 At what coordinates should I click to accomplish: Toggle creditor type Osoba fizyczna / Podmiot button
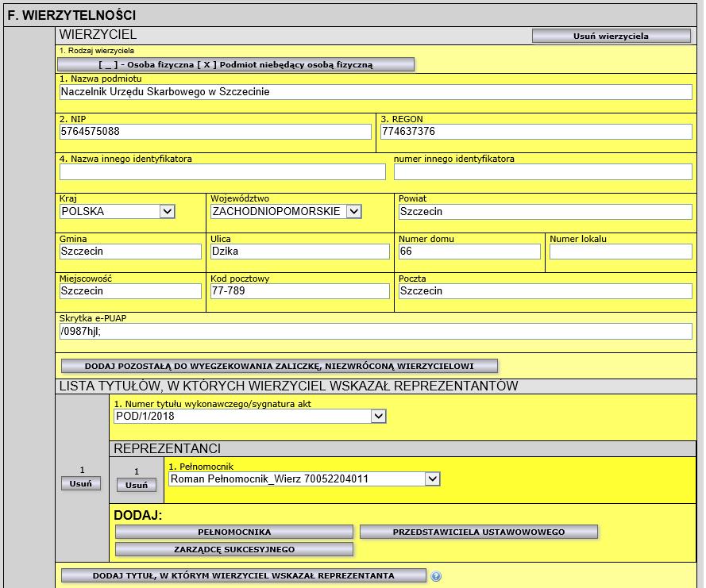pyautogui.click(x=236, y=65)
